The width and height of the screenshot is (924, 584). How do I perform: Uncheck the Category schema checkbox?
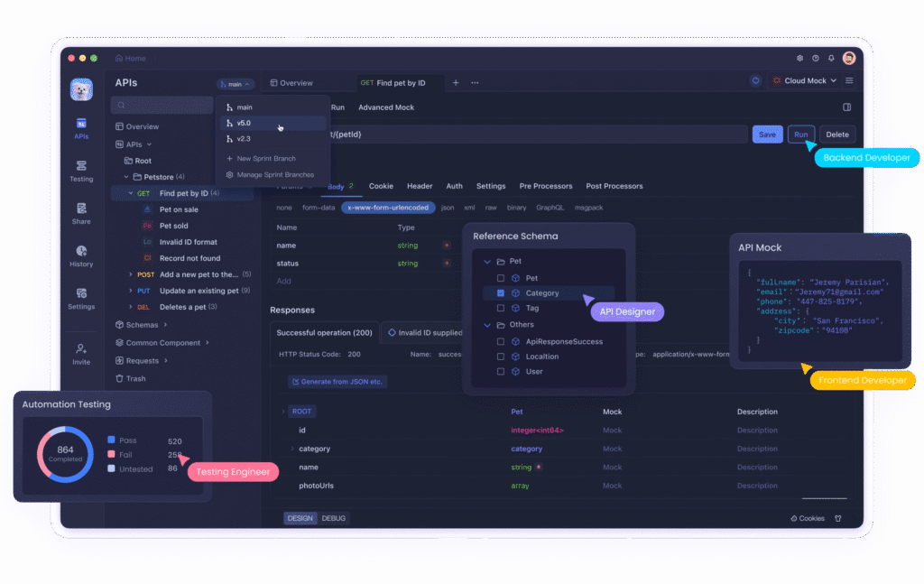point(503,292)
